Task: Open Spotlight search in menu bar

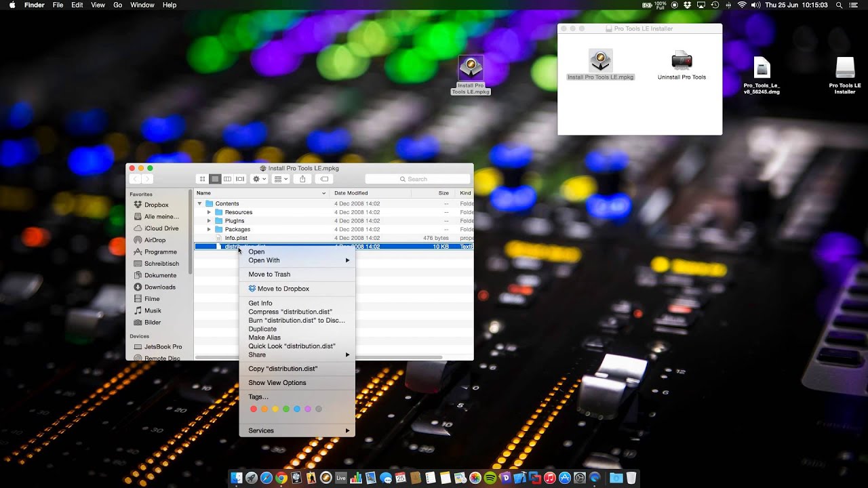Action: (x=839, y=5)
